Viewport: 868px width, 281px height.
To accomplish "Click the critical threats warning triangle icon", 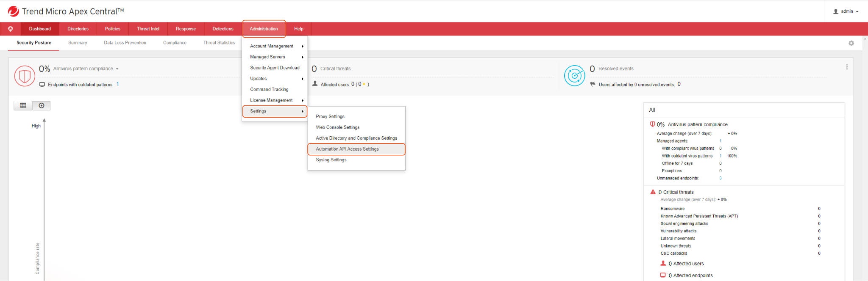I will pos(653,192).
